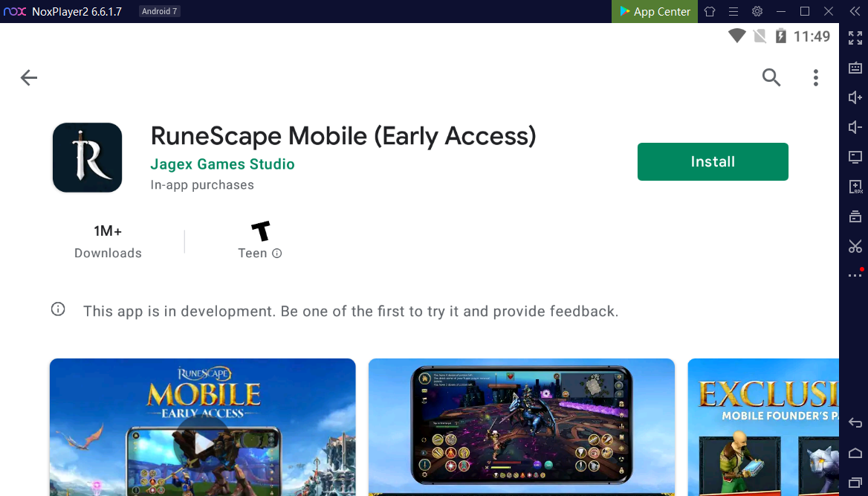The image size is (868, 496).
Task: Decrease volume with the sidebar speaker icon
Action: 855,127
